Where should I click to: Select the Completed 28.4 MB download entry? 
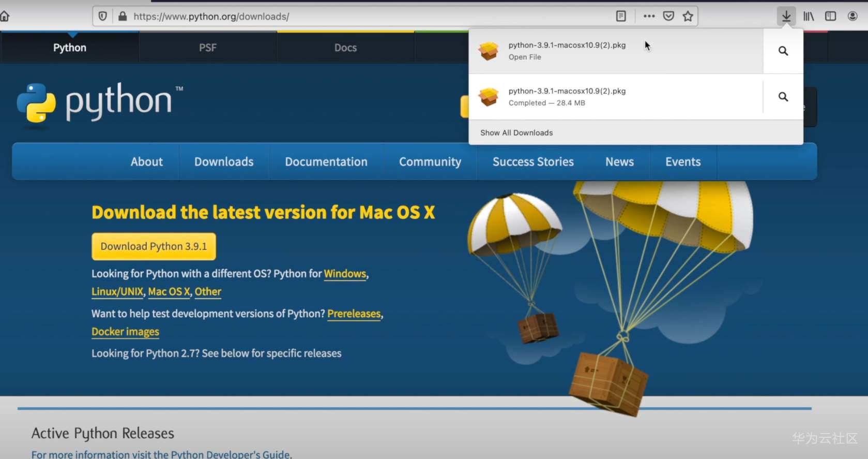[x=616, y=97]
